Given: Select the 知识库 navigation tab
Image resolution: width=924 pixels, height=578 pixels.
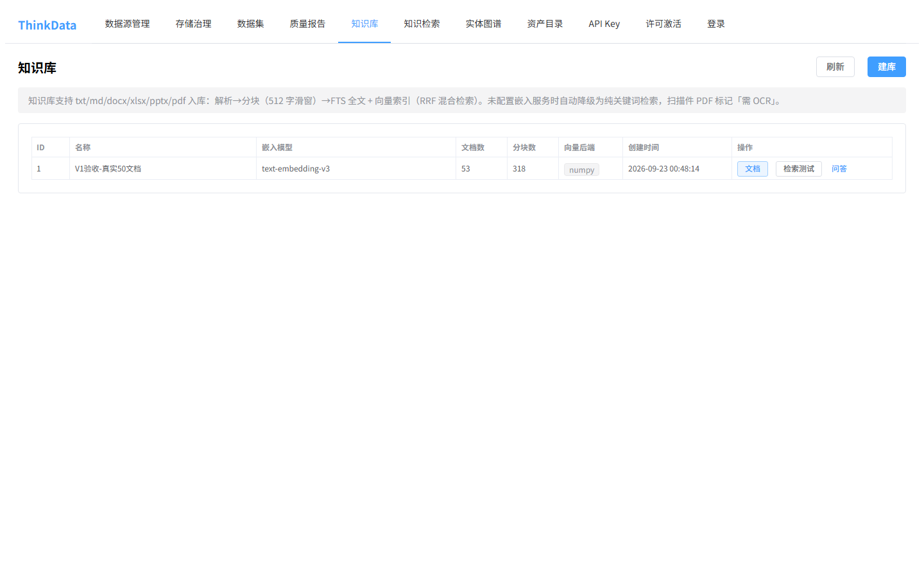Looking at the screenshot, I should click(364, 24).
